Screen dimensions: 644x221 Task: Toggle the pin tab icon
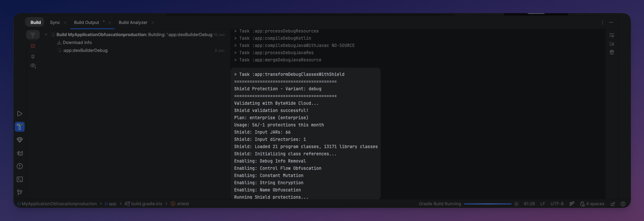point(33,57)
